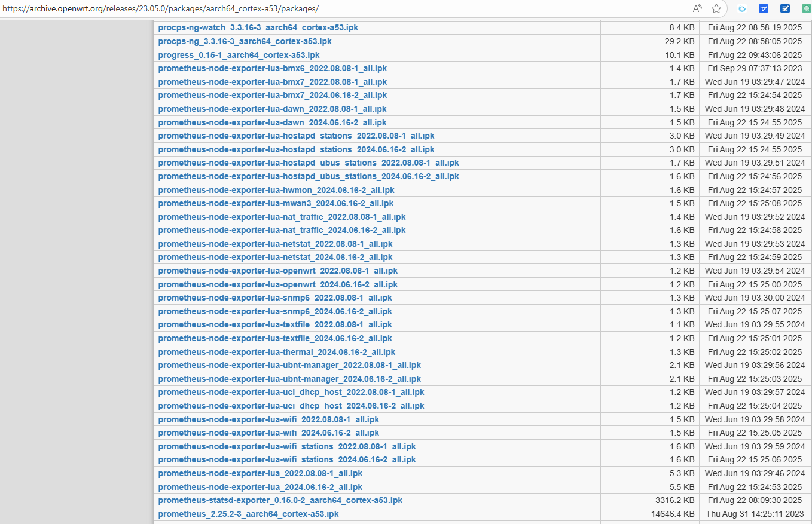The width and height of the screenshot is (812, 524).
Task: Open the blue bull-head extension icon
Action: 764,8
